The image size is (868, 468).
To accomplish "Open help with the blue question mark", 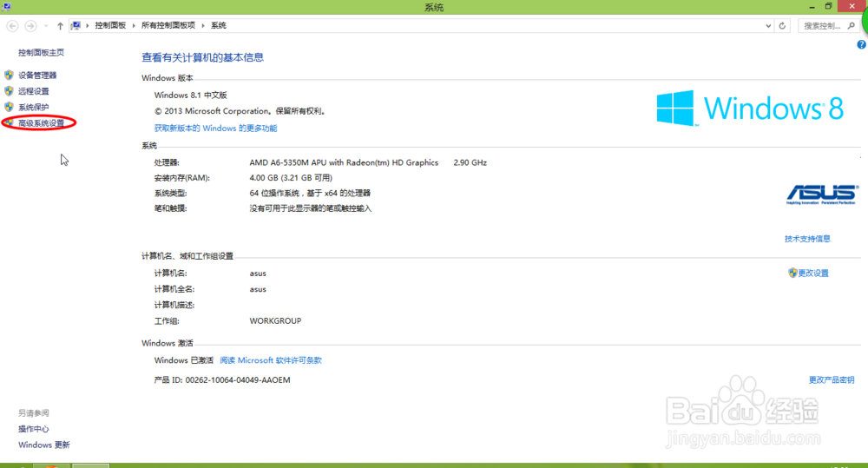I will click(861, 45).
